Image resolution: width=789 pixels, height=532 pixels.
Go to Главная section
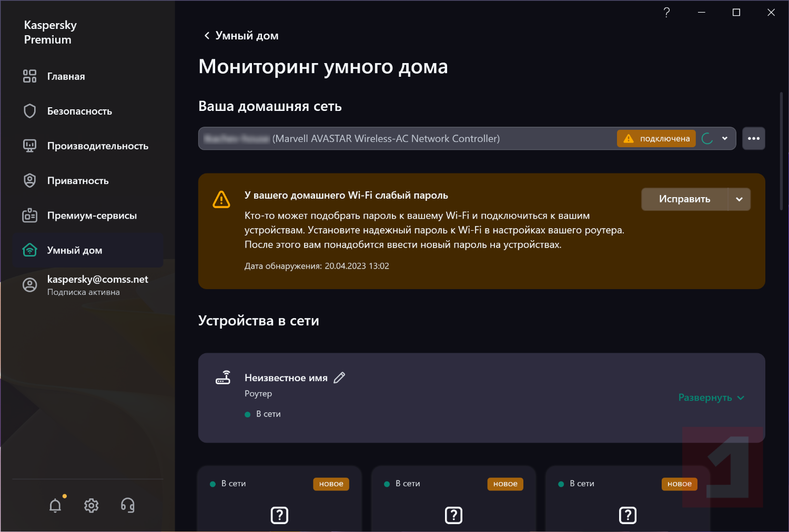pyautogui.click(x=66, y=76)
